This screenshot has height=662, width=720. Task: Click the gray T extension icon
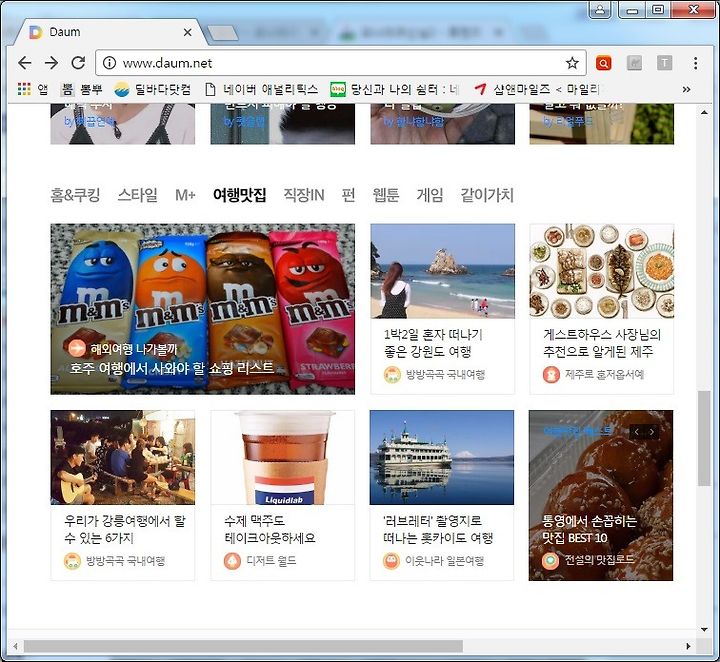664,63
